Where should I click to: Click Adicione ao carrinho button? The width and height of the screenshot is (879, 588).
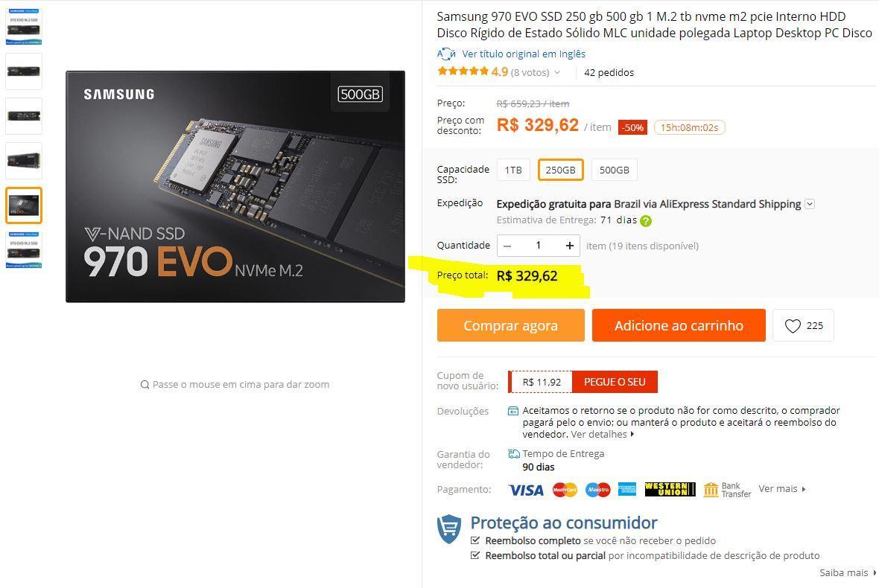[679, 325]
